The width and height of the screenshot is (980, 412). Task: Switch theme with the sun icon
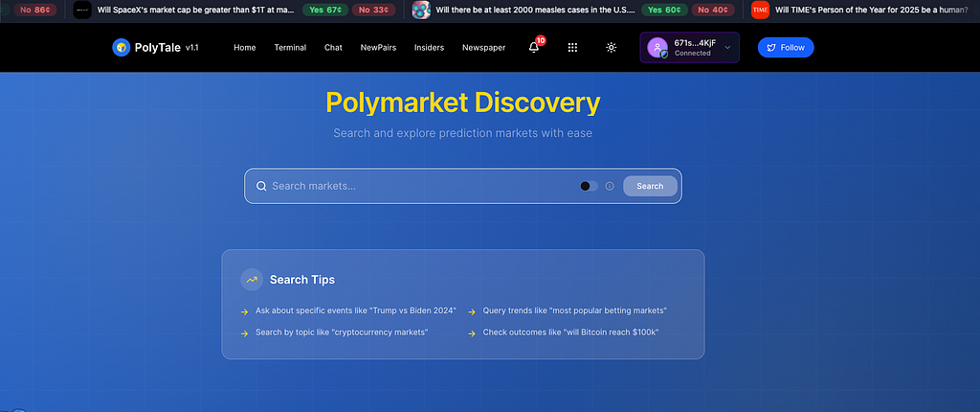[x=612, y=48]
